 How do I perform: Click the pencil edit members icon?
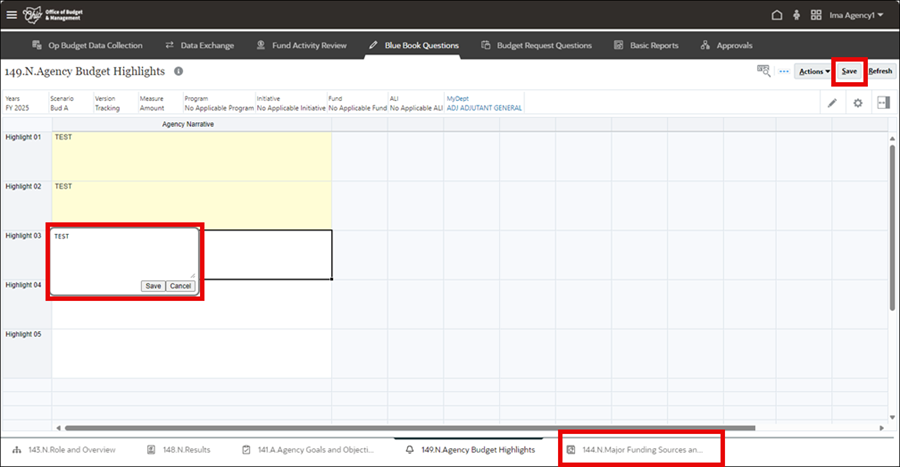[x=832, y=103]
